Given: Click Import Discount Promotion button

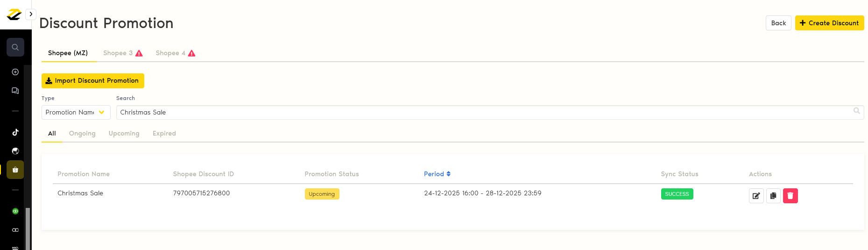Looking at the screenshot, I should coord(92,81).
